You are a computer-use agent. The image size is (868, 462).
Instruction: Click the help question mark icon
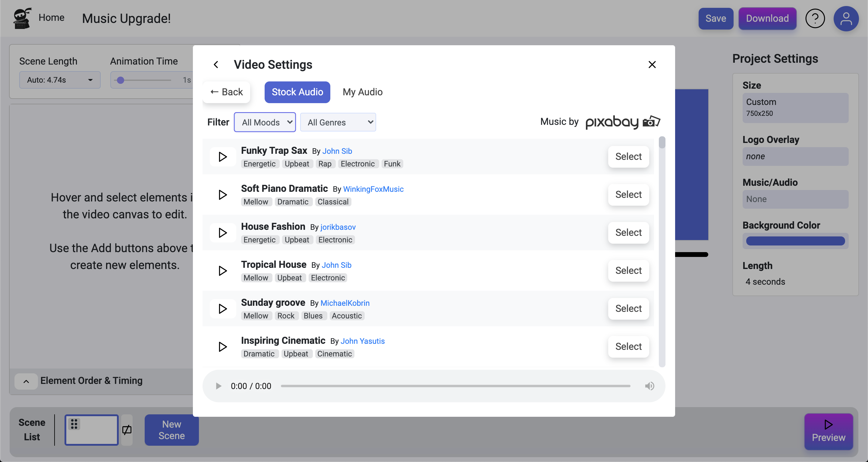click(815, 18)
